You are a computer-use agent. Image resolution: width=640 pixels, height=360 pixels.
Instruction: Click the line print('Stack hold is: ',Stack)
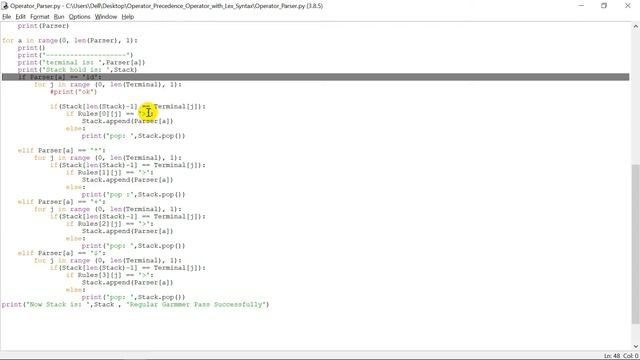77,70
